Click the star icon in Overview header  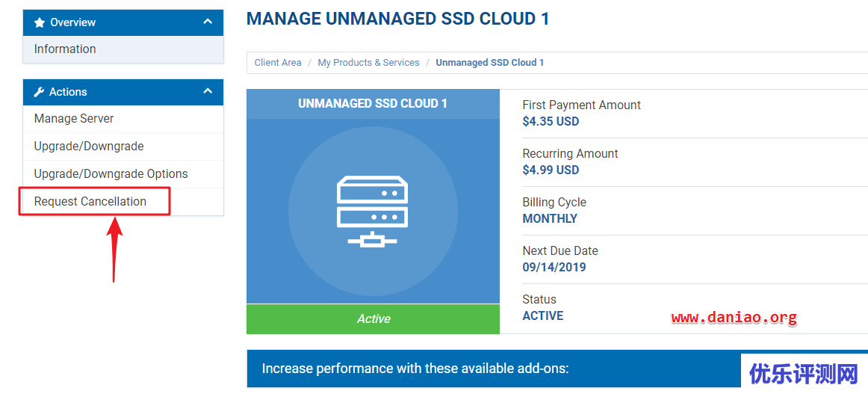40,22
